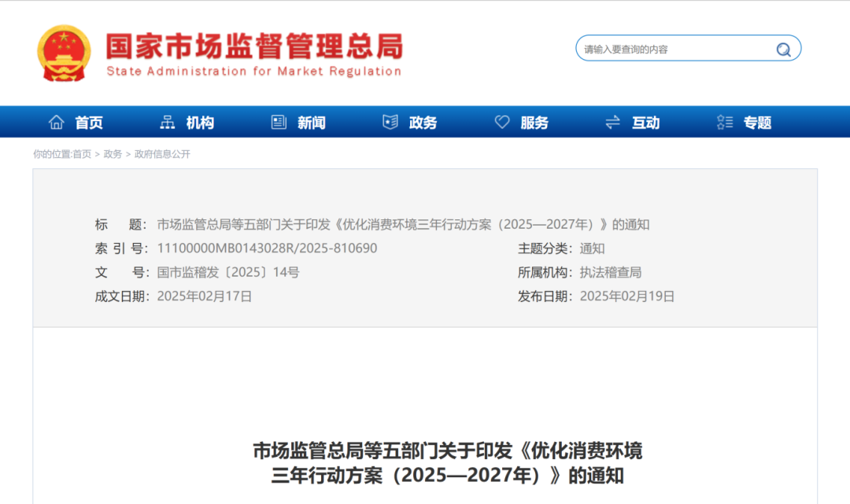Screen dimensions: 850x504
Task: Click the bold article headline about 优化消费环境
Action: tap(447, 463)
